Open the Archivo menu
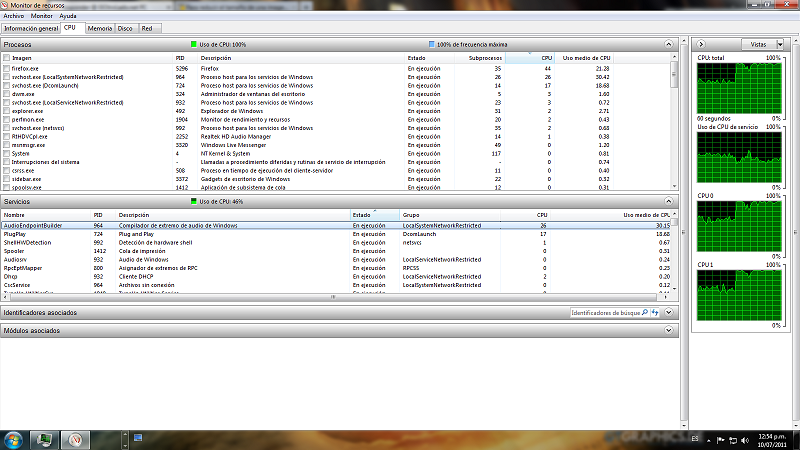The image size is (800, 450). [x=14, y=16]
